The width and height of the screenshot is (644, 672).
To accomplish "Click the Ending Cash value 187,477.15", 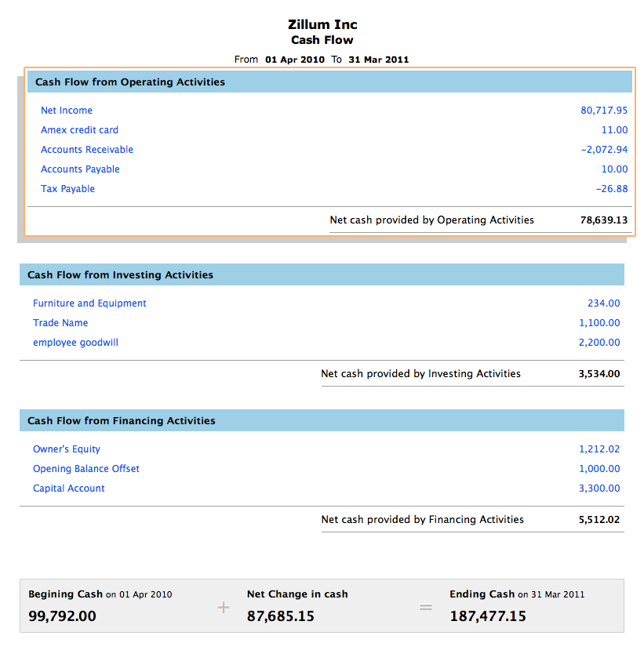I will [x=488, y=616].
